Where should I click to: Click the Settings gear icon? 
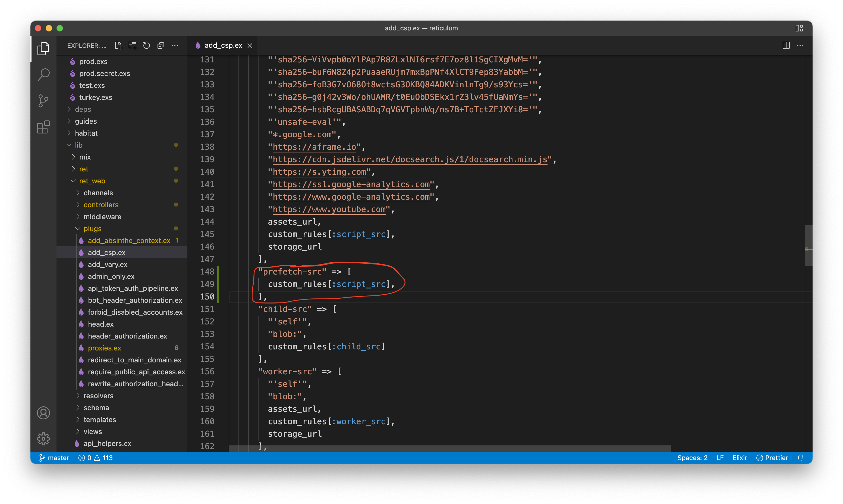tap(43, 437)
